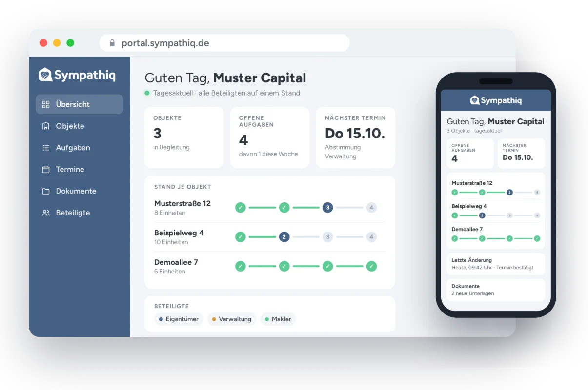Click the Sympathiq logo on the phone
Screen dimensions: 588x390
tap(496, 100)
